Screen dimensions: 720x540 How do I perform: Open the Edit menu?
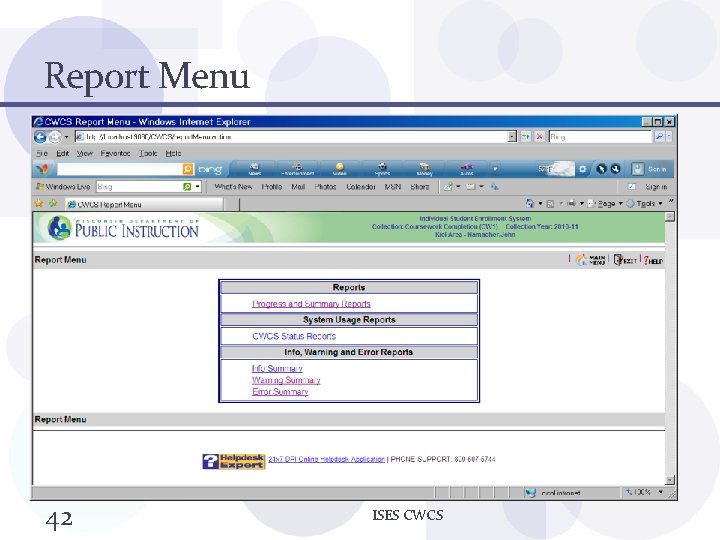(62, 153)
